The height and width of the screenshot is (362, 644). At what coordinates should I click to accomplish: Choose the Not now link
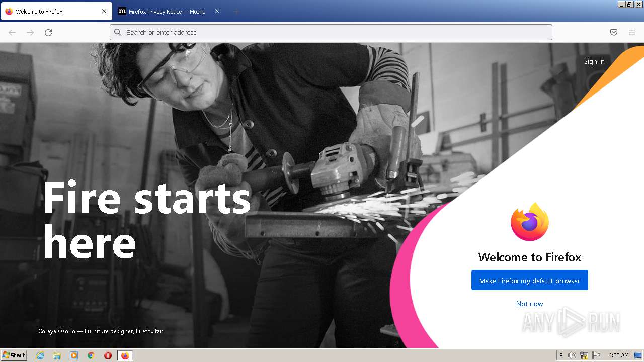(x=529, y=304)
